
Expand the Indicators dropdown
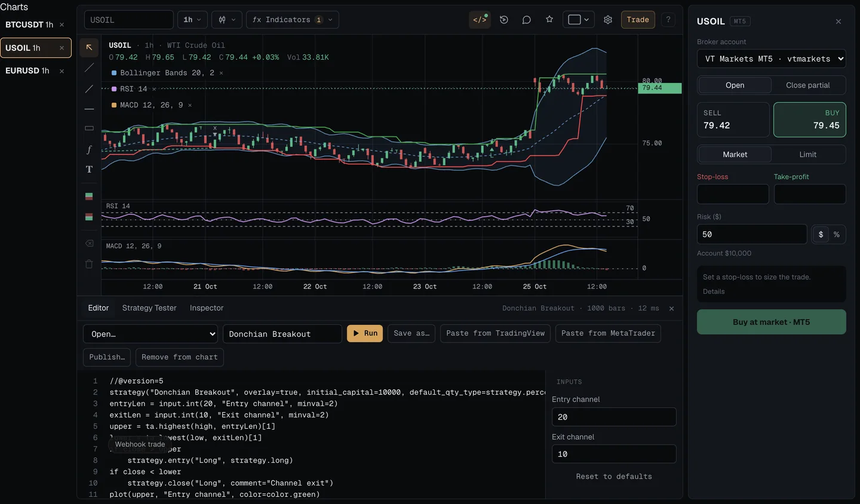click(x=293, y=20)
